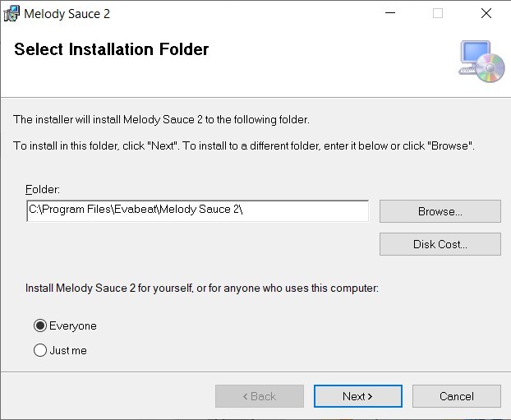
Task: Open the Browse folder dialog
Action: coord(440,211)
